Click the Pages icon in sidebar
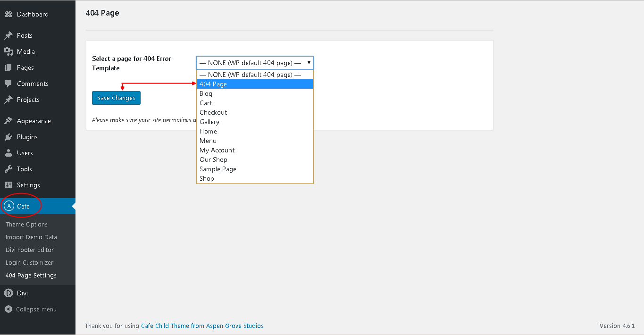Viewport: 644px width, 335px height. tap(8, 67)
